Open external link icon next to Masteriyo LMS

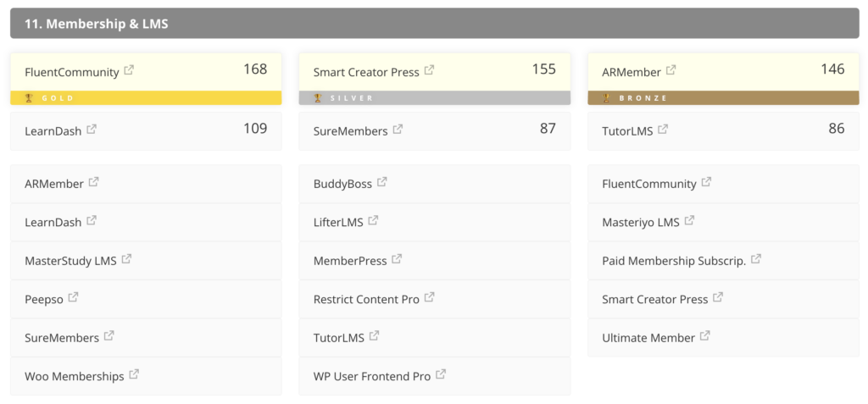(x=689, y=220)
